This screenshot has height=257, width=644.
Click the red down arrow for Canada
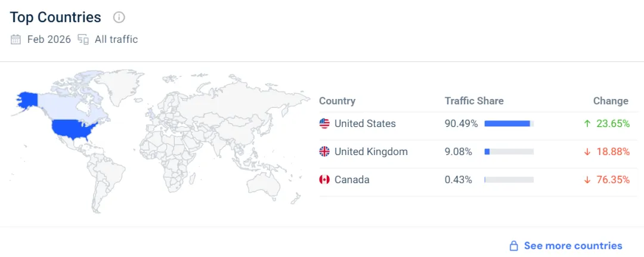point(587,179)
